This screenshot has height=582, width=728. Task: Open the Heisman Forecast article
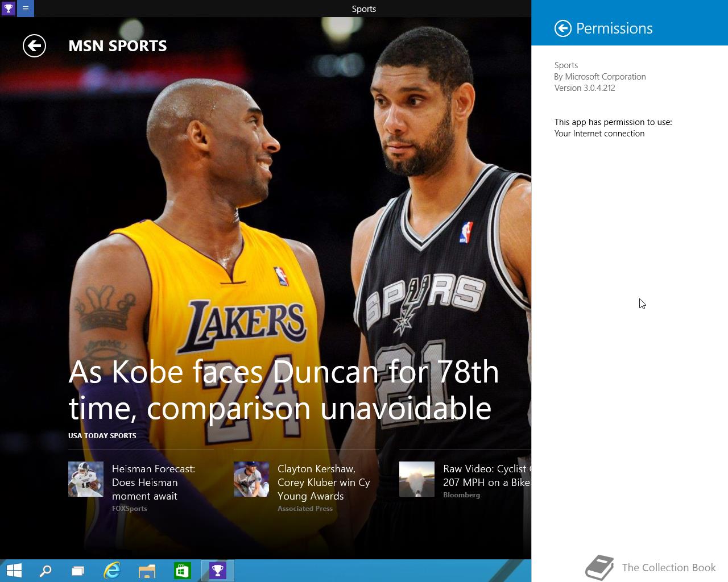(x=154, y=483)
